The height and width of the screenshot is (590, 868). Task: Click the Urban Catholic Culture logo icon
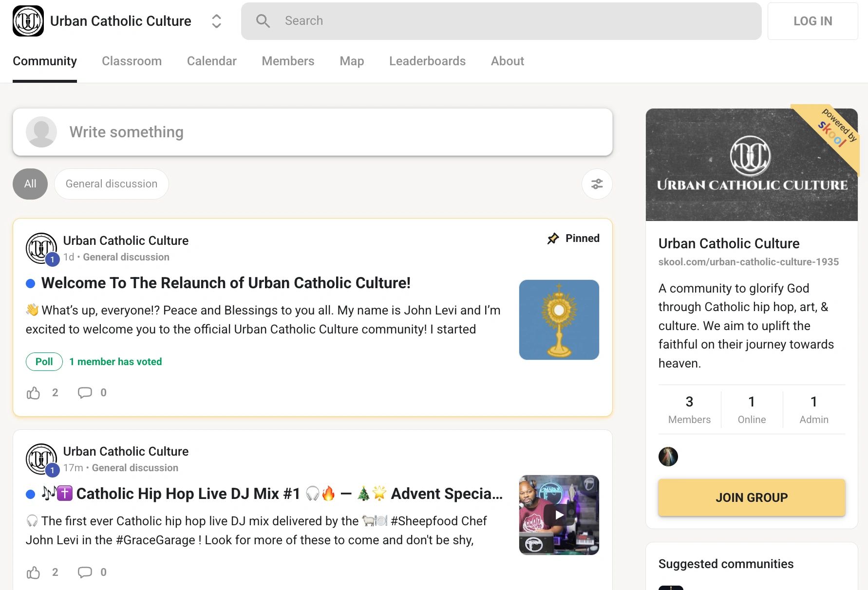pyautogui.click(x=28, y=21)
